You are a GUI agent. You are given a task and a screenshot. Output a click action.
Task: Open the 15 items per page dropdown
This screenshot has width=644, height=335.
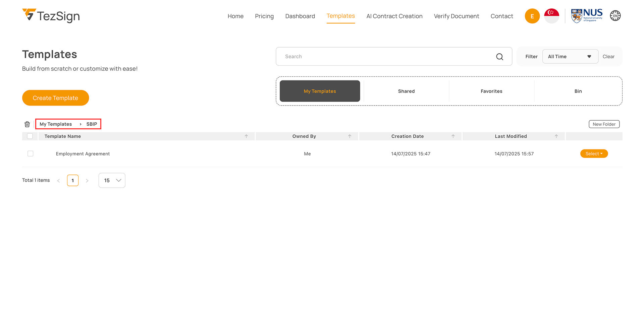[x=112, y=181]
